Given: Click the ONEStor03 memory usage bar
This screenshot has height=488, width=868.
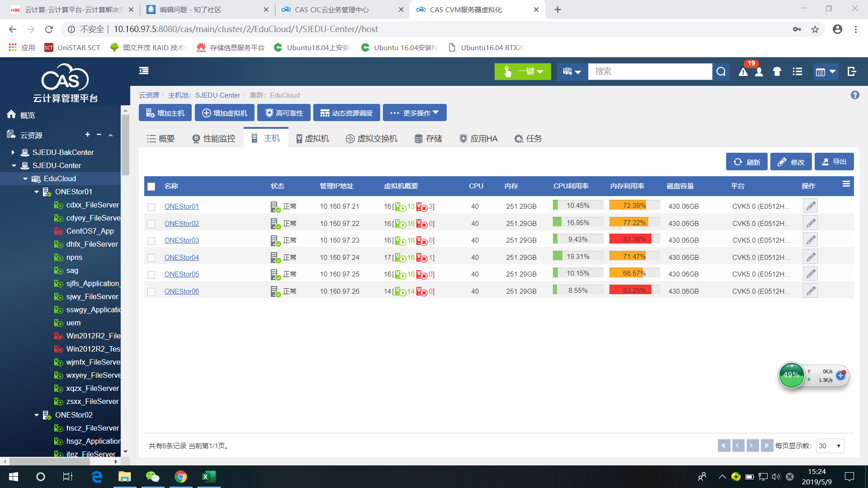Looking at the screenshot, I should tap(634, 239).
